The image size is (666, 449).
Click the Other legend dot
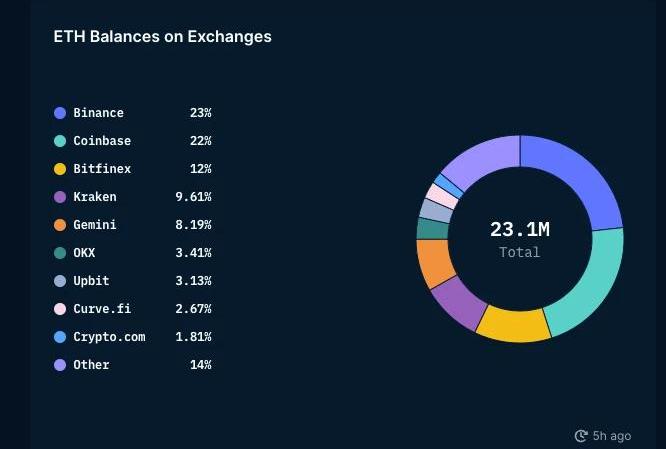pos(60,365)
